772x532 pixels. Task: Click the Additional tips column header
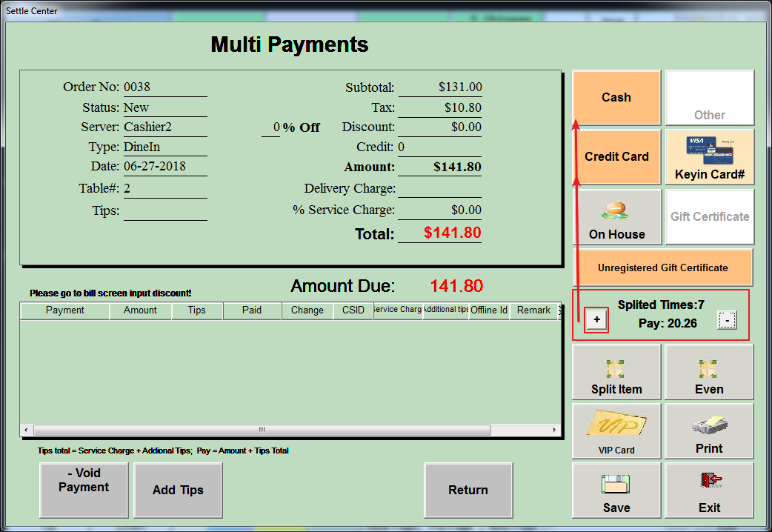[x=445, y=310]
